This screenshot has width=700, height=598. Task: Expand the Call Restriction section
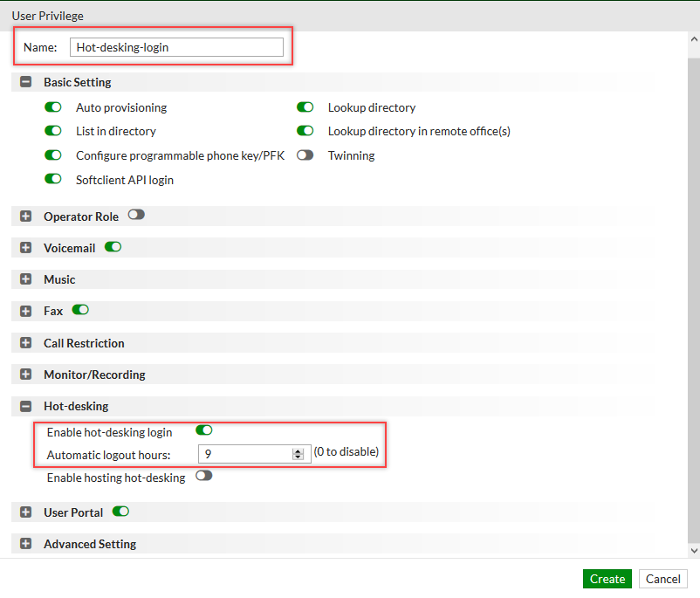pyautogui.click(x=24, y=342)
